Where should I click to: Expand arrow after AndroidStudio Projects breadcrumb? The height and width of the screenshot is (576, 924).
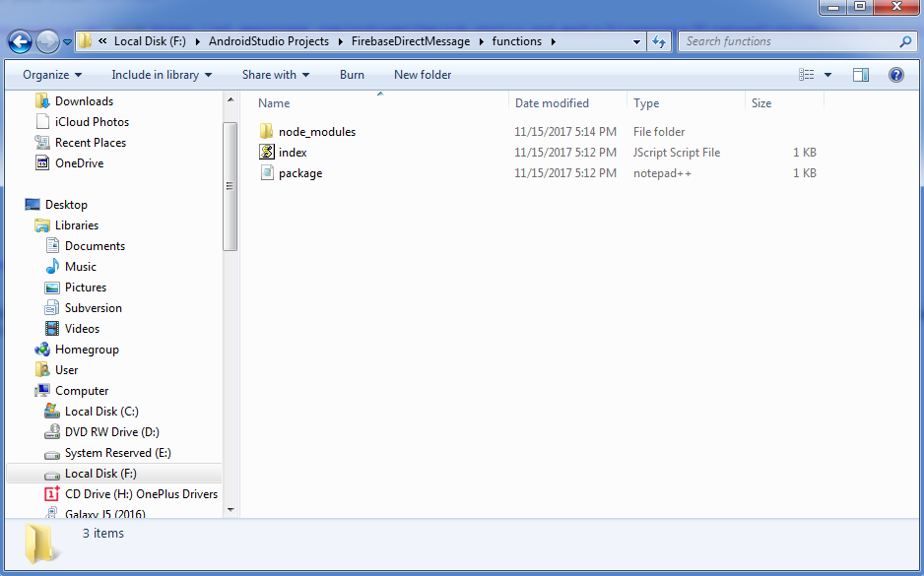coord(340,41)
